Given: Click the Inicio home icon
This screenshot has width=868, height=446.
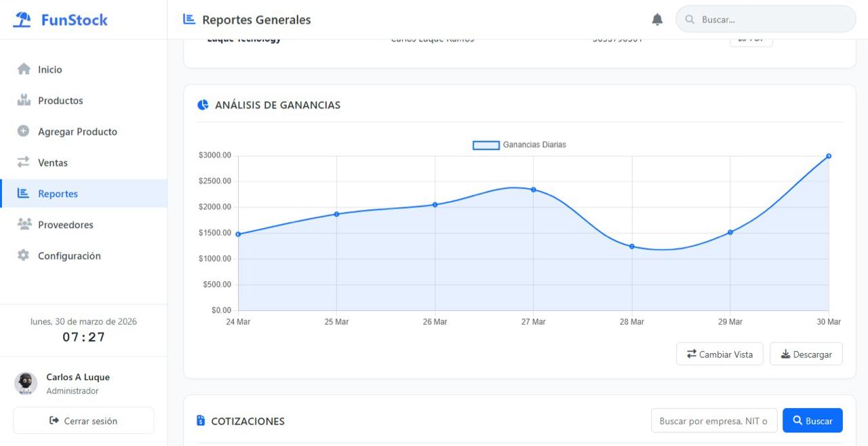Looking at the screenshot, I should click(x=24, y=69).
